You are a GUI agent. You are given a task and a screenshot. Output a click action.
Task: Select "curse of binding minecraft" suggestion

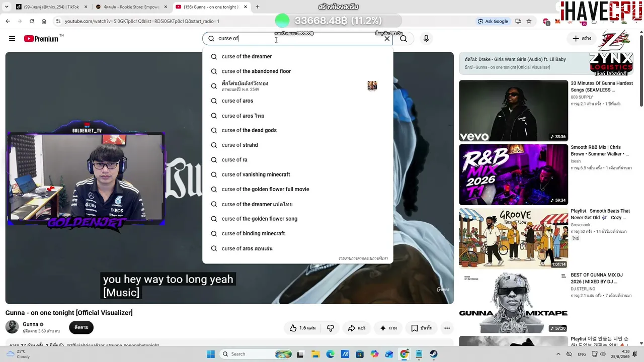[x=297, y=233]
